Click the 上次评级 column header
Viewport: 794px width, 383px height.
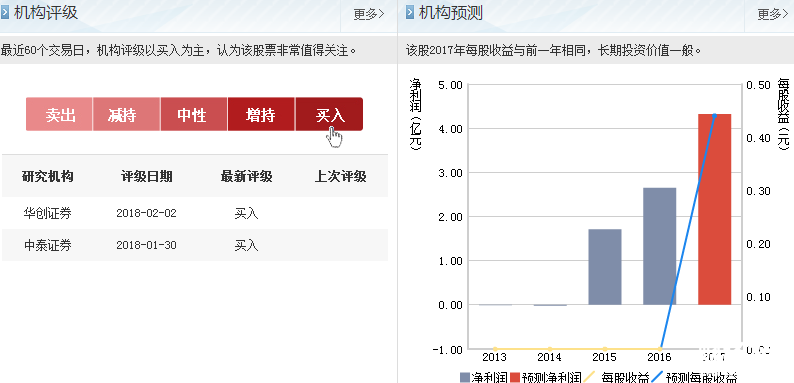341,176
